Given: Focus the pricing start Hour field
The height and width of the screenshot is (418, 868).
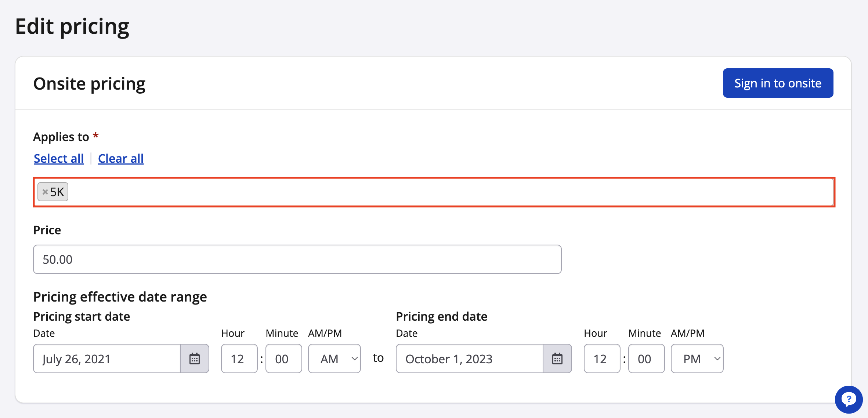Looking at the screenshot, I should [x=239, y=358].
